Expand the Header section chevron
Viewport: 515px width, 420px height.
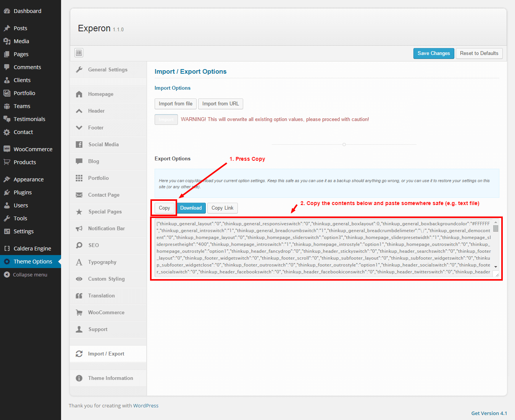(x=79, y=111)
